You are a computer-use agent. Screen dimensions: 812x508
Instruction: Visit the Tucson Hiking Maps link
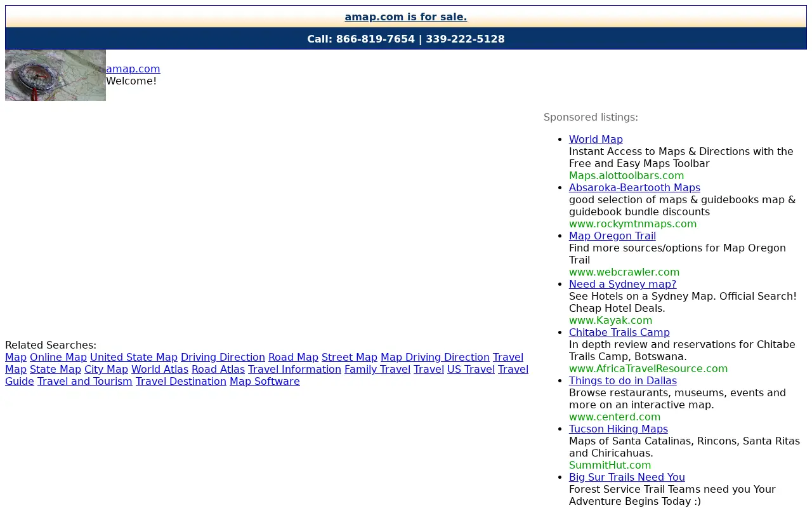(x=619, y=429)
